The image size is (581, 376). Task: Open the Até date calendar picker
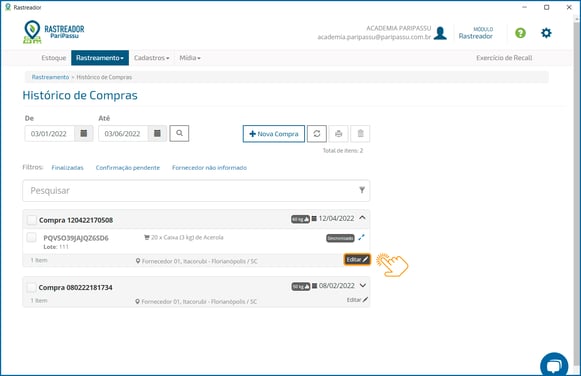pos(157,133)
